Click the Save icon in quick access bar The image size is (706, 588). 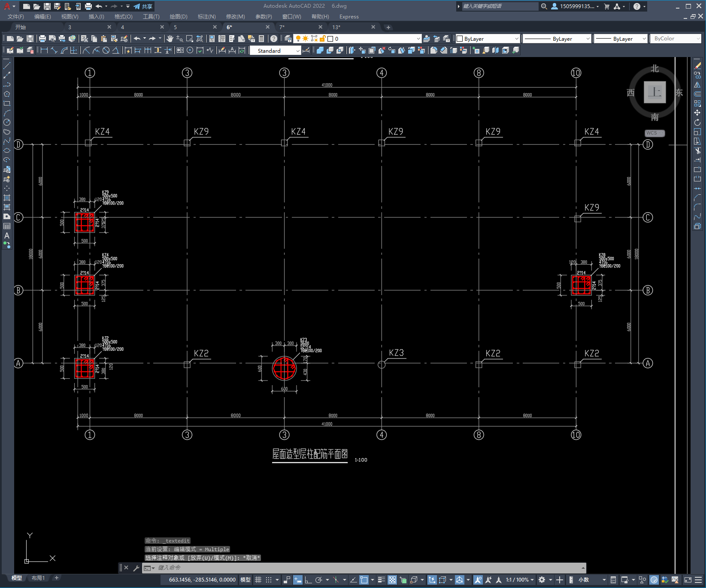point(47,6)
